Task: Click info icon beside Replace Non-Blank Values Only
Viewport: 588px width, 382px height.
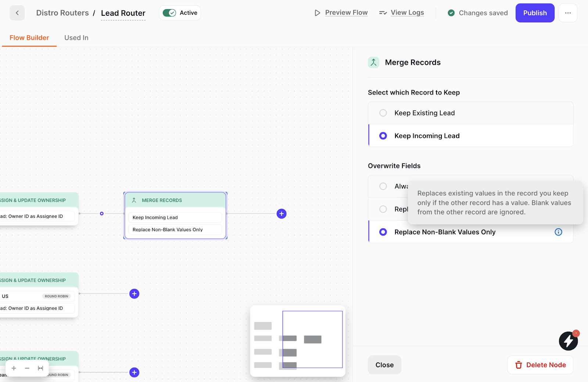Action: 558,232
